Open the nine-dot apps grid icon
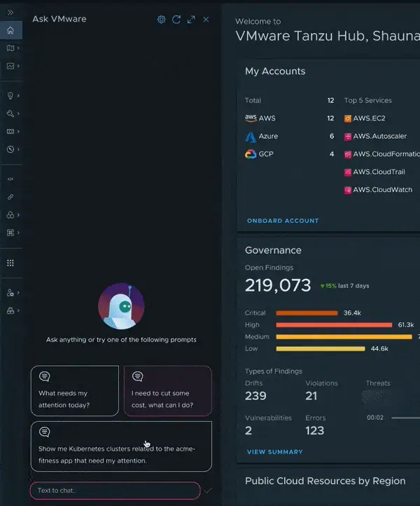 coord(10,263)
